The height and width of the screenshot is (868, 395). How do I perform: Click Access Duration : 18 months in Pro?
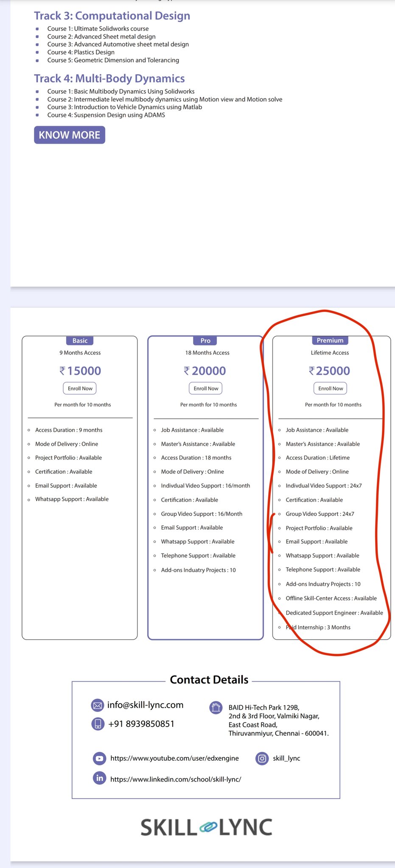(x=196, y=458)
